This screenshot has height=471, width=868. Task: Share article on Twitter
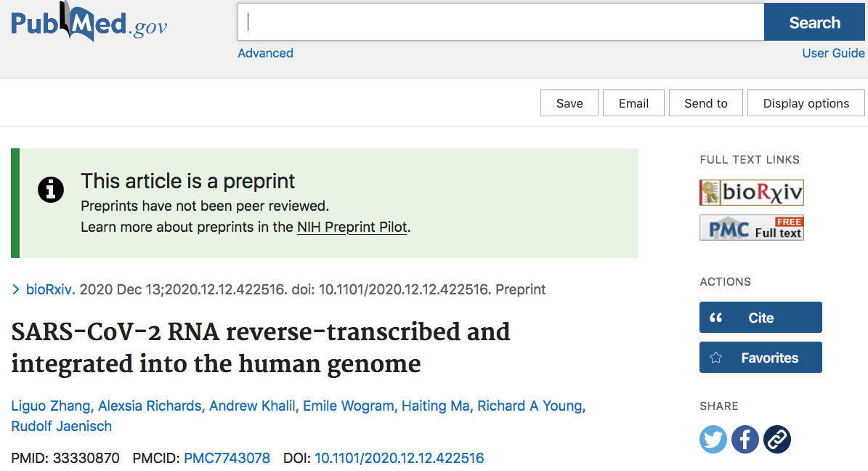[713, 439]
